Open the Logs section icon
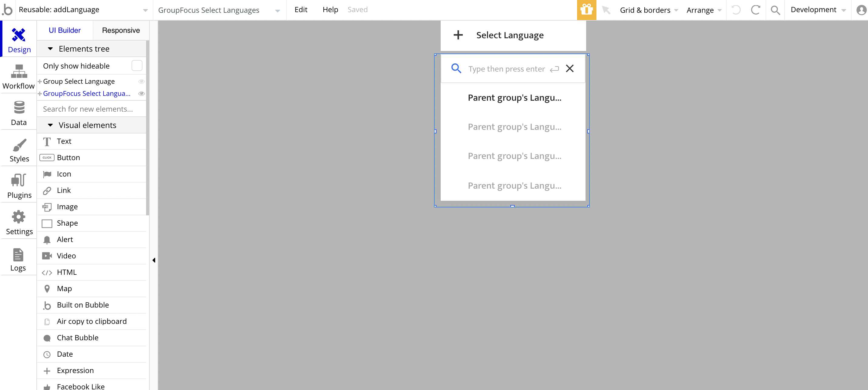The image size is (868, 390). pos(18,254)
